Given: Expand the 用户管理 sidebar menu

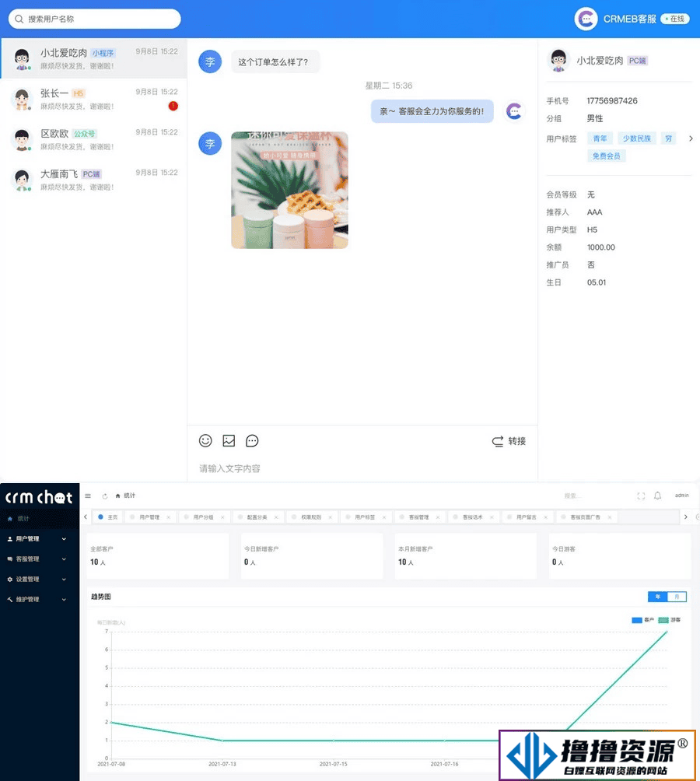Looking at the screenshot, I should pyautogui.click(x=40, y=539).
